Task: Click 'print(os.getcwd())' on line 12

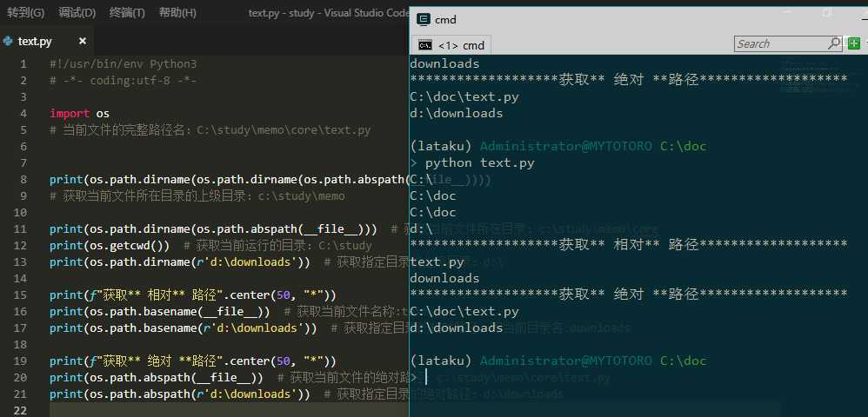Action: pos(110,245)
